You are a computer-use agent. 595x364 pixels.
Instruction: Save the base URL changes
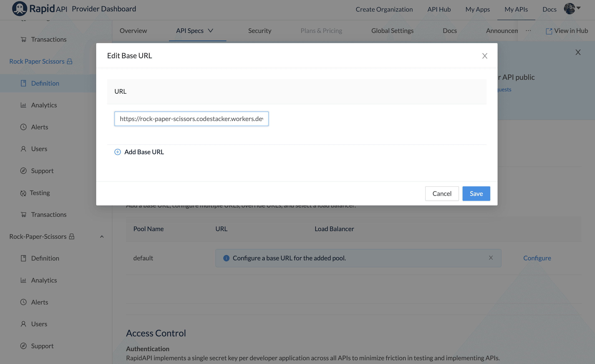point(476,194)
